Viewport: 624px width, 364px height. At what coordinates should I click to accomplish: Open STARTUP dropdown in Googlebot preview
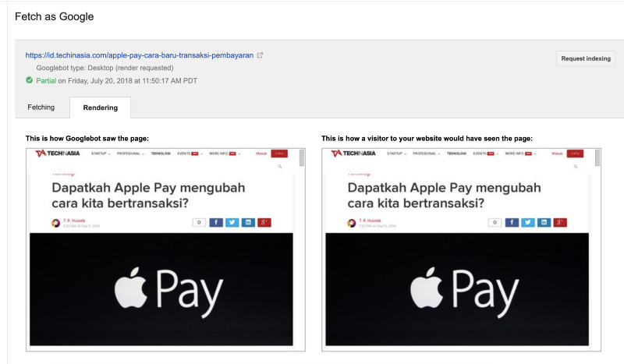click(101, 154)
